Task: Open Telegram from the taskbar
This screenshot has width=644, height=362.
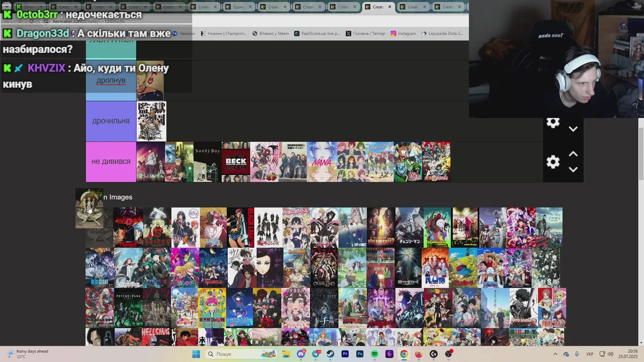Action: (x=316, y=354)
